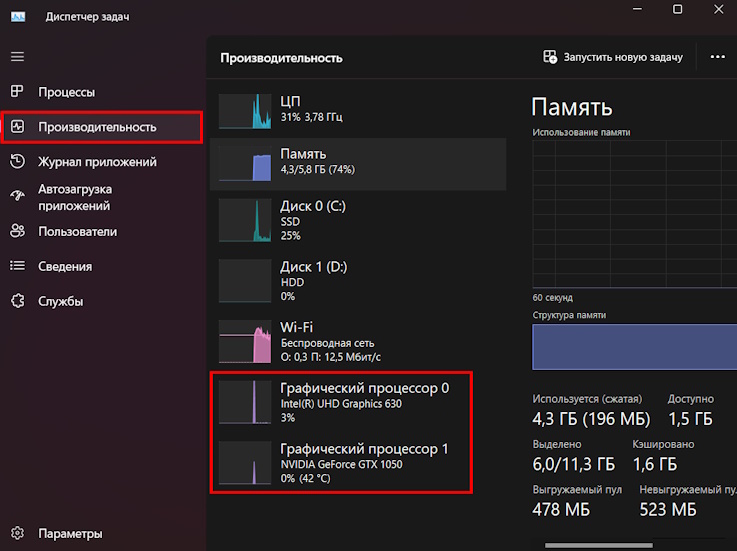737x551 pixels.
Task: Click the Производительность page title
Action: [281, 58]
